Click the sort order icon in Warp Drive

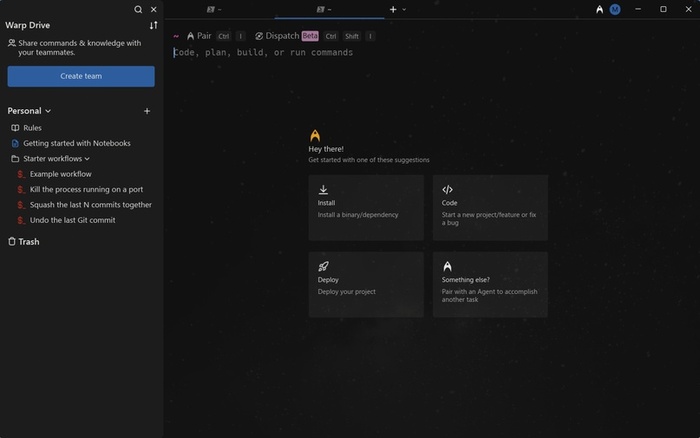[x=153, y=25]
